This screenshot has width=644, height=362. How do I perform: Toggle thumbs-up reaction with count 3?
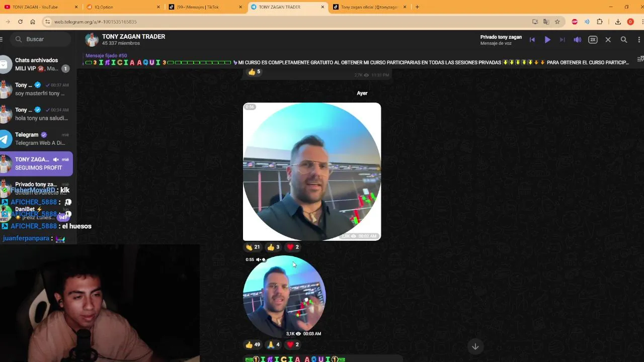pos(273,247)
